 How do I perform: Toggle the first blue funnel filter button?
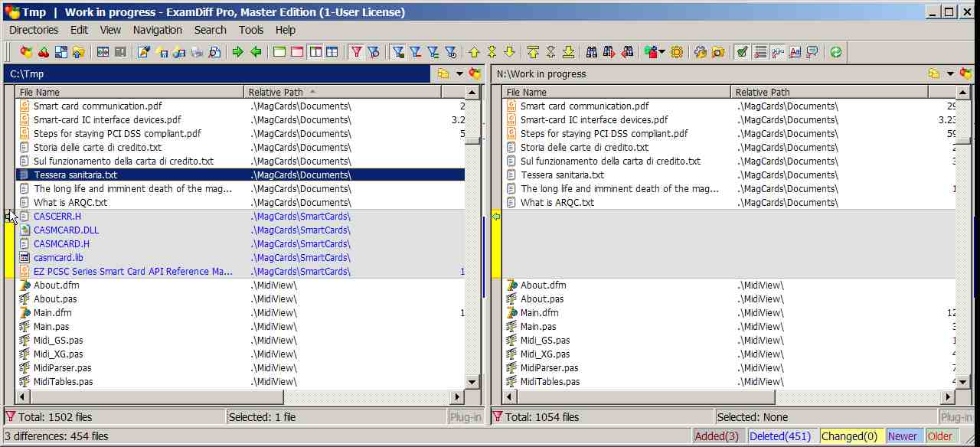(x=397, y=52)
